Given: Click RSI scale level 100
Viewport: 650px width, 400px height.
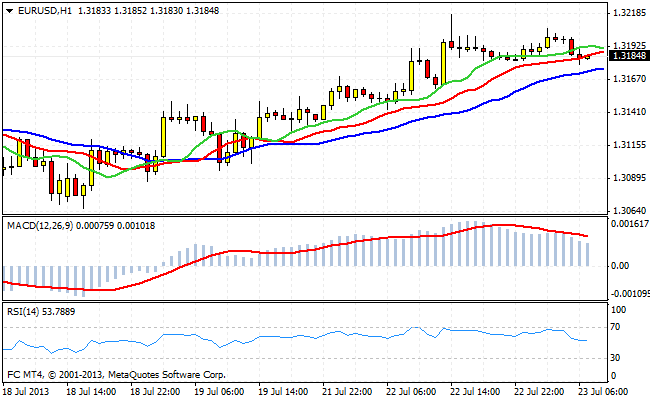Looking at the screenshot, I should 619,310.
